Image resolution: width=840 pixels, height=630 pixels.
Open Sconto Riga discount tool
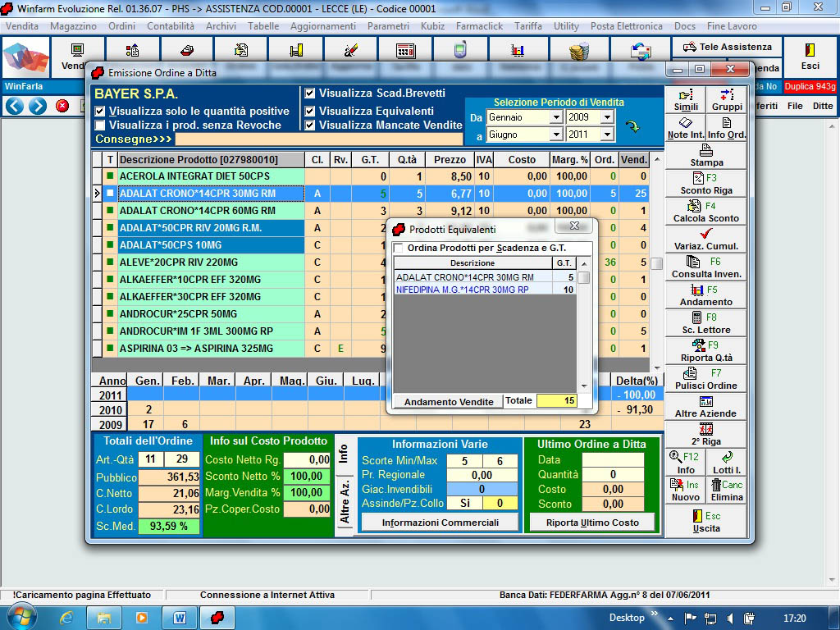coord(706,184)
